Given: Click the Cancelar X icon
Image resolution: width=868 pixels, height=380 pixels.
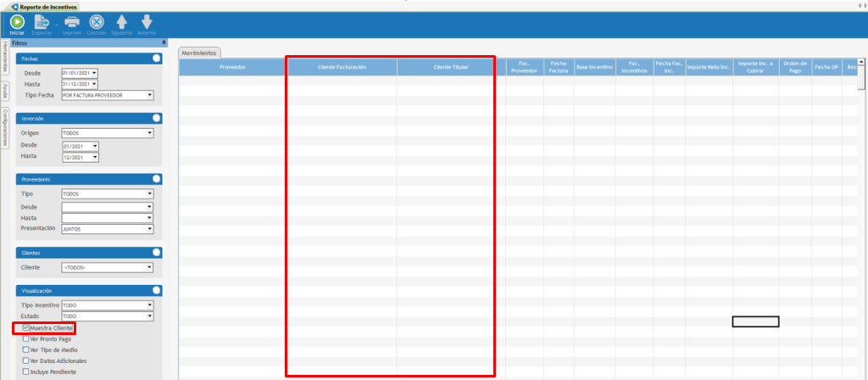Looking at the screenshot, I should (97, 22).
